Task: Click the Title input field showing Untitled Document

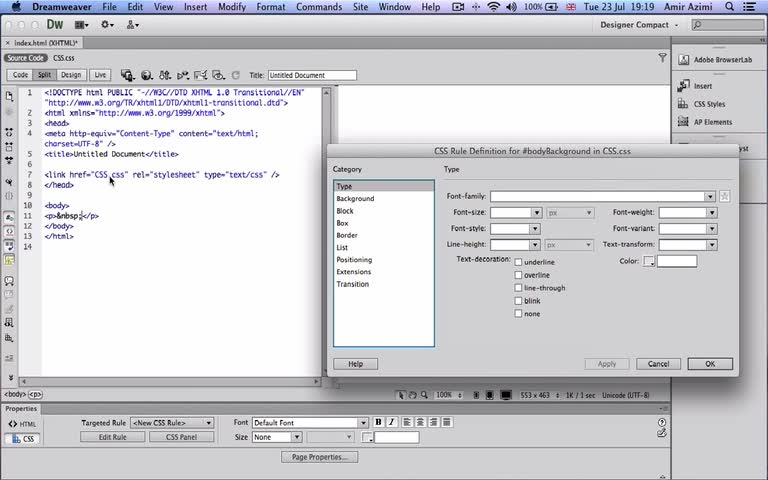Action: [311, 75]
